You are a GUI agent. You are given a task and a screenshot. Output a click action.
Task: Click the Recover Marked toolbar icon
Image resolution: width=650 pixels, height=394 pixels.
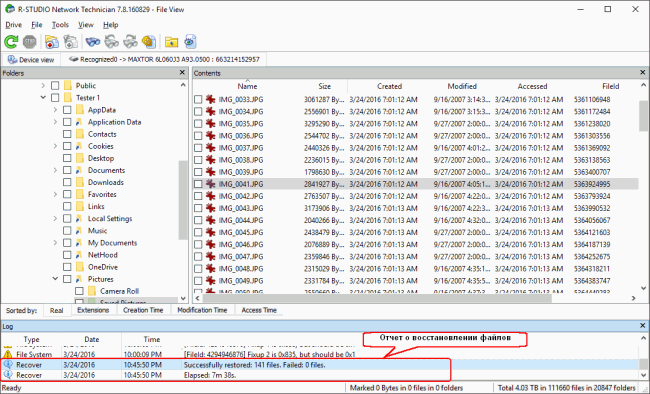tap(70, 41)
